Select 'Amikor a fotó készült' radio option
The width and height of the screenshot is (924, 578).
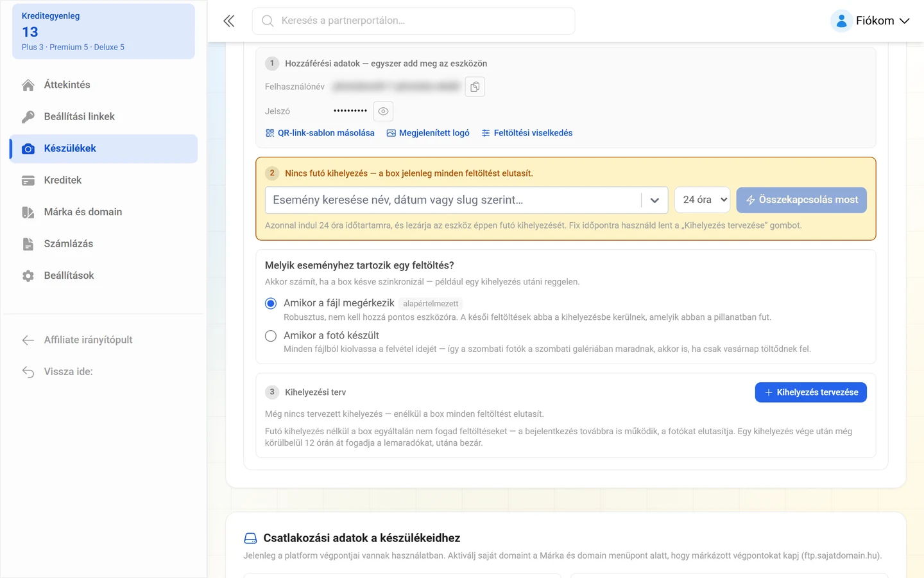click(x=271, y=336)
